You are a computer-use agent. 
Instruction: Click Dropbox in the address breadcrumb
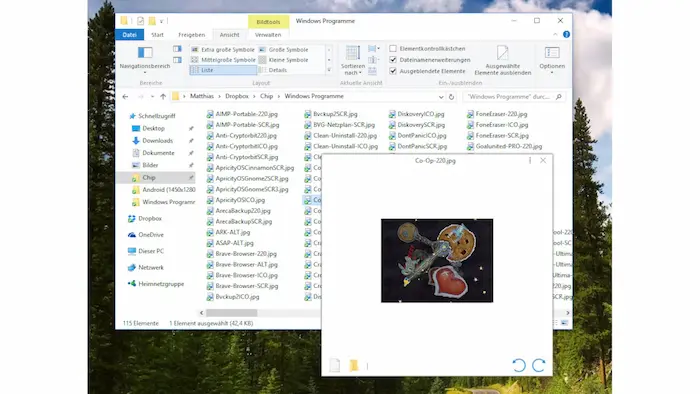point(237,96)
